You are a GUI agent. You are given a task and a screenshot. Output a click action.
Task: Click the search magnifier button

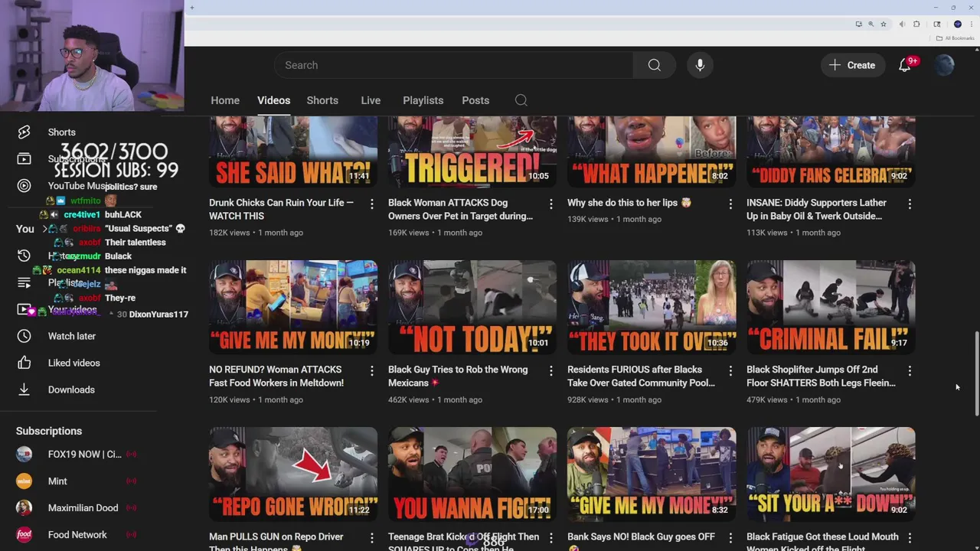coord(654,65)
